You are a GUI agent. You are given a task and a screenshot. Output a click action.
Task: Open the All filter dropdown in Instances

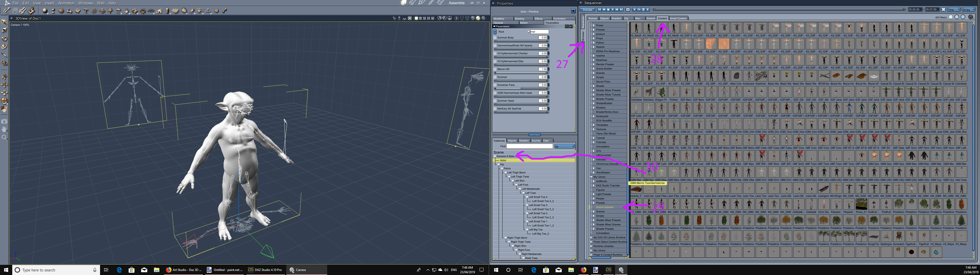565,146
